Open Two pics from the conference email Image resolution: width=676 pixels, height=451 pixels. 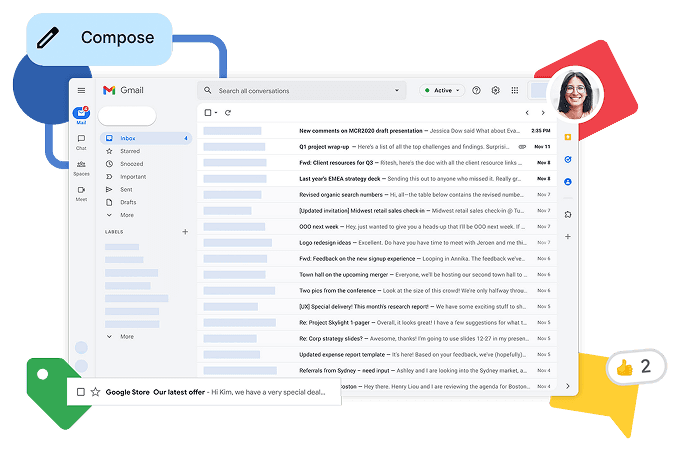click(377, 290)
